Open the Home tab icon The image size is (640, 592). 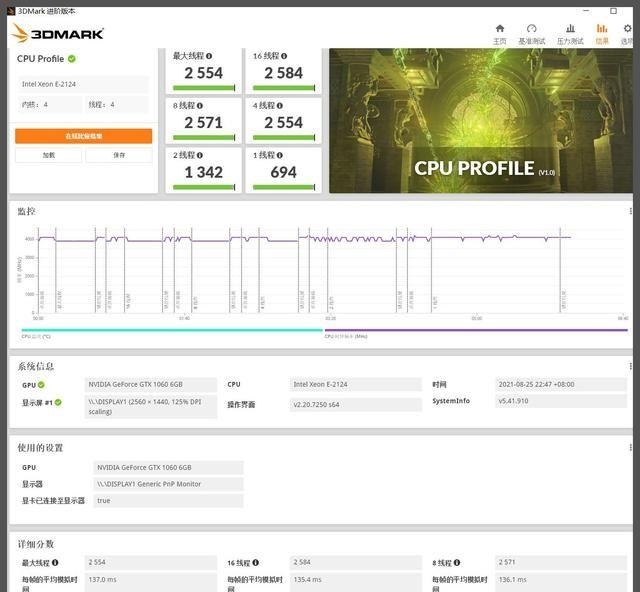[x=500, y=29]
